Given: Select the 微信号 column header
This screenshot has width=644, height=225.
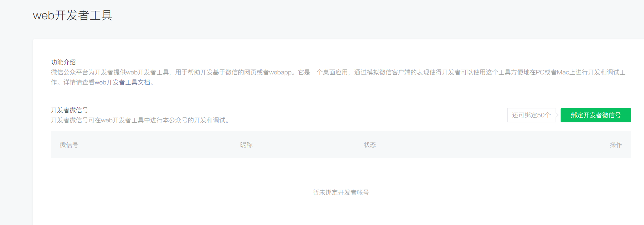Looking at the screenshot, I should pos(69,145).
